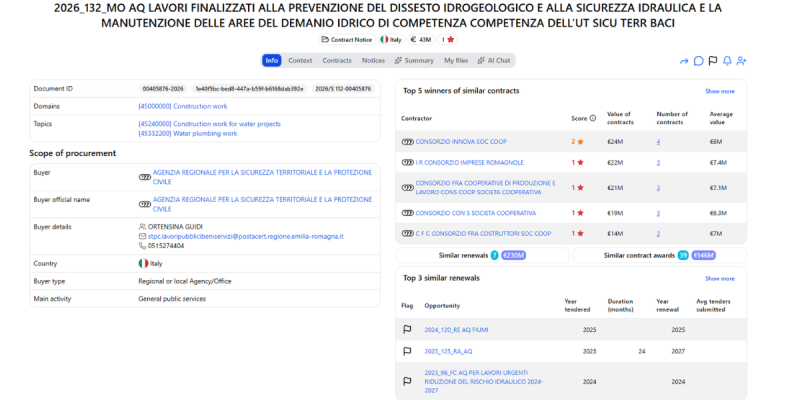The height and width of the screenshot is (400, 800).
Task: Open CONSORZIO CON S SOCIETA COOPERATIVA link
Action: 476,213
